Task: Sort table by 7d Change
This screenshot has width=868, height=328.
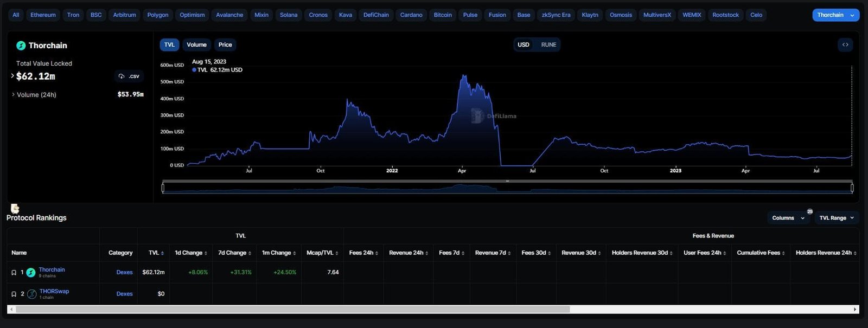Action: click(x=234, y=253)
